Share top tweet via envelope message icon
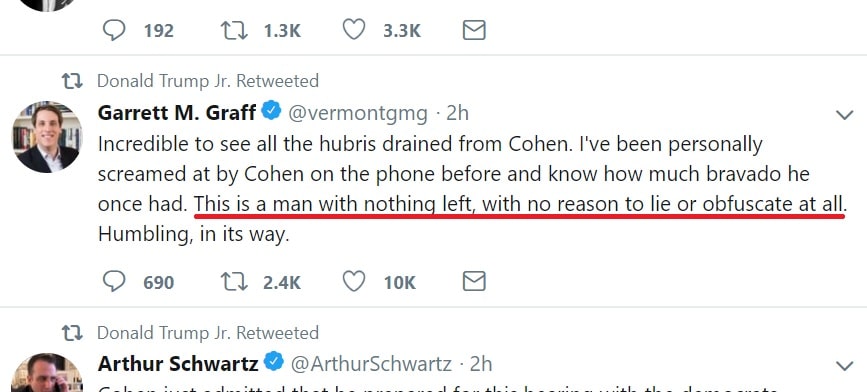The width and height of the screenshot is (867, 392). 474,30
